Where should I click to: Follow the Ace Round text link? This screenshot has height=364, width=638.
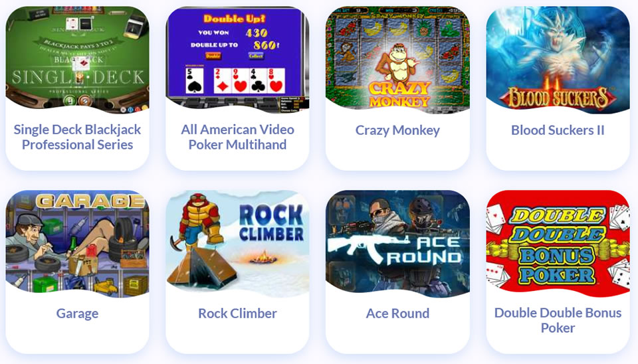click(x=397, y=314)
